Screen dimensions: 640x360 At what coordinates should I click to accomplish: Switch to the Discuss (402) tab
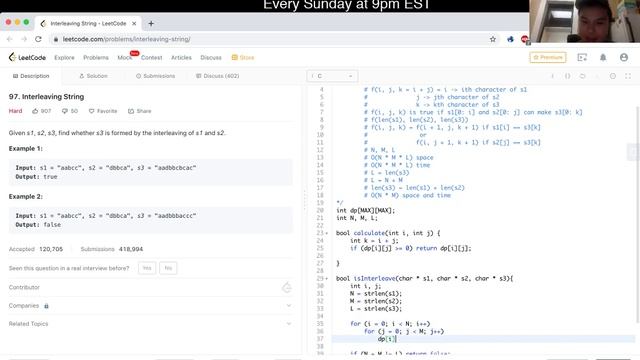tap(218, 76)
